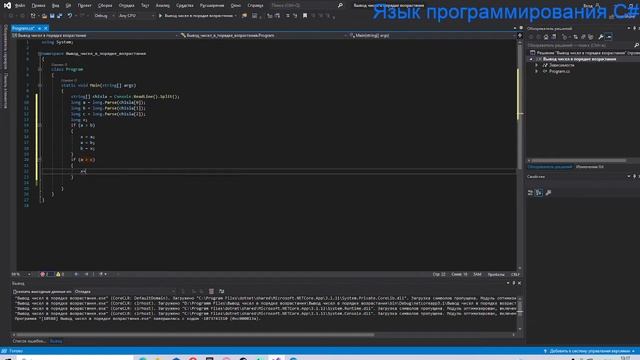Collapse the project node in Solution Explorer
The height and width of the screenshot is (360, 640).
tap(531, 59)
